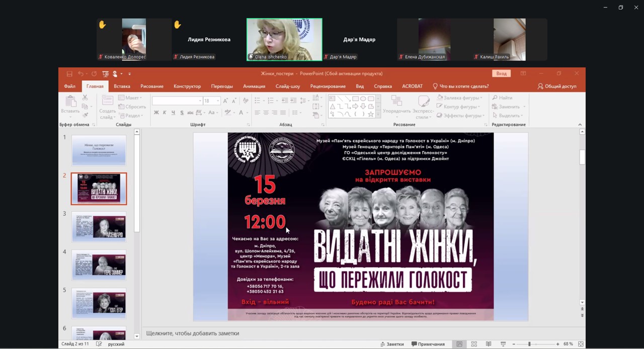Select slide 3 thumbnail in panel

[x=99, y=227]
